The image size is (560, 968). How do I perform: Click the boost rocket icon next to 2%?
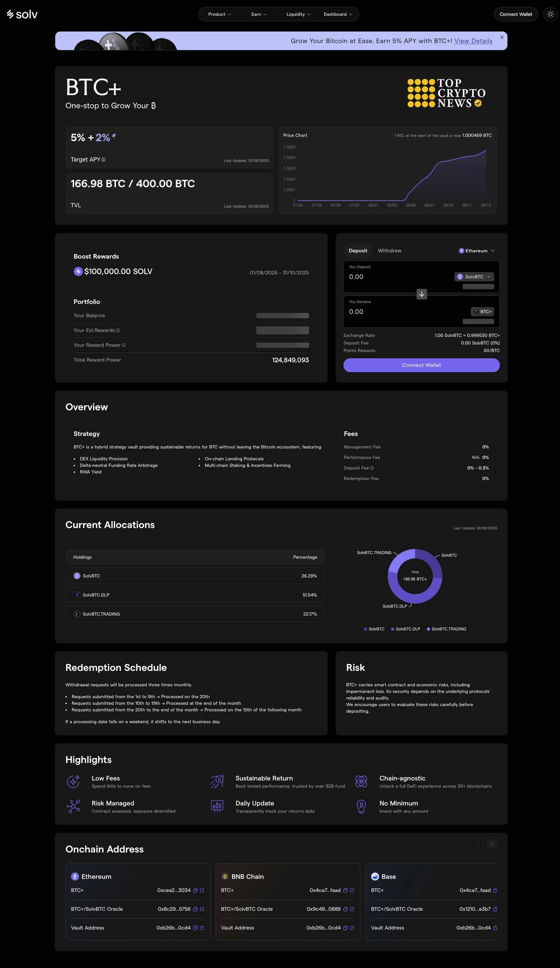114,136
